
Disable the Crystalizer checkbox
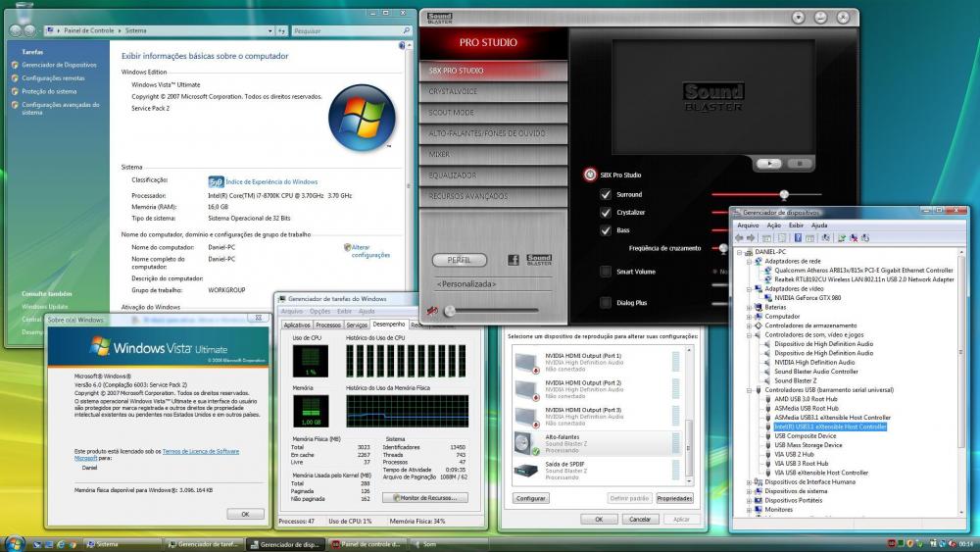pyautogui.click(x=606, y=213)
